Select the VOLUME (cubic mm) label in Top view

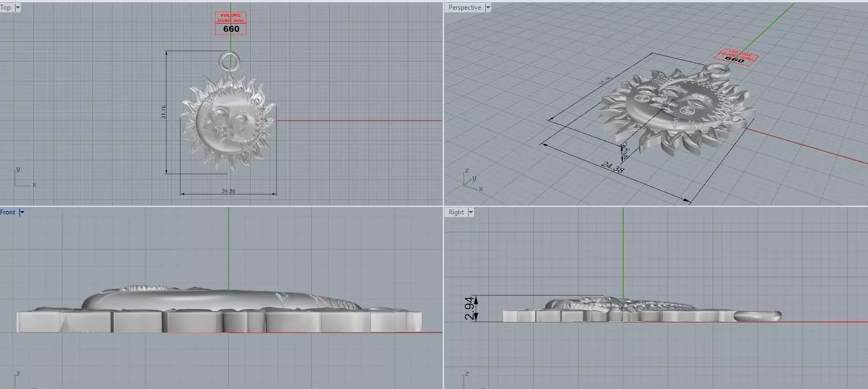tap(231, 18)
